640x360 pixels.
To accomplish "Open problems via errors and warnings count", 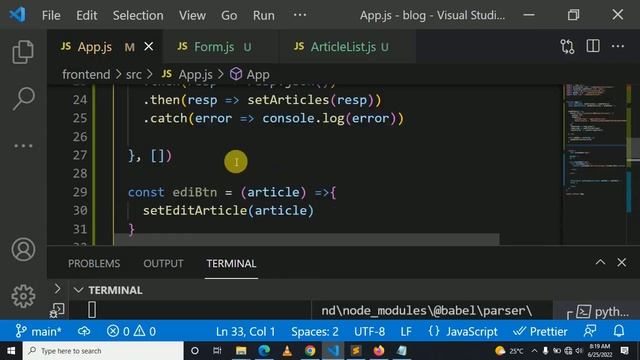I will click(131, 331).
